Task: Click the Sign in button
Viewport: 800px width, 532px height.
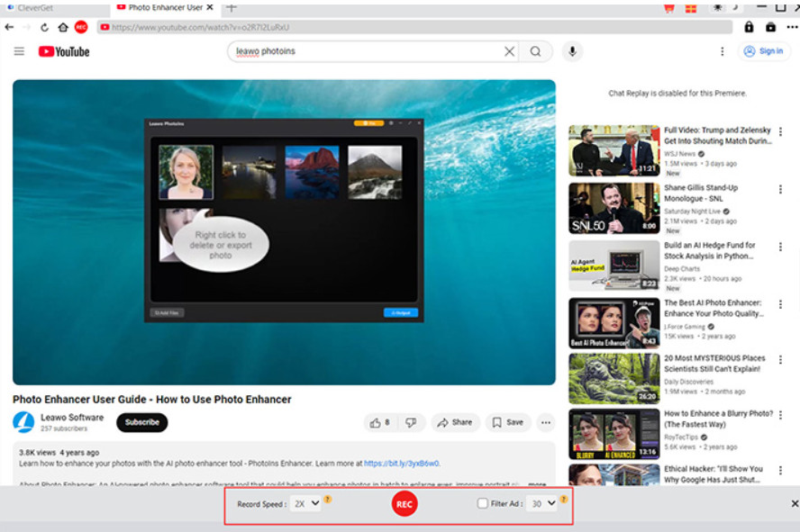Action: (x=764, y=51)
